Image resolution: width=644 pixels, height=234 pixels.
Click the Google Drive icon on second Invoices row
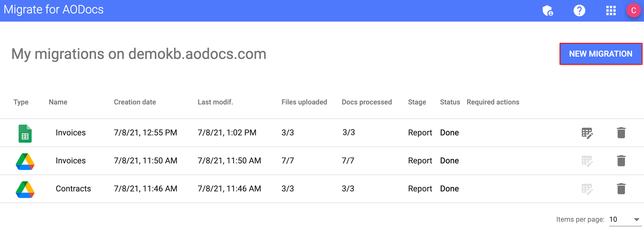coord(25,161)
